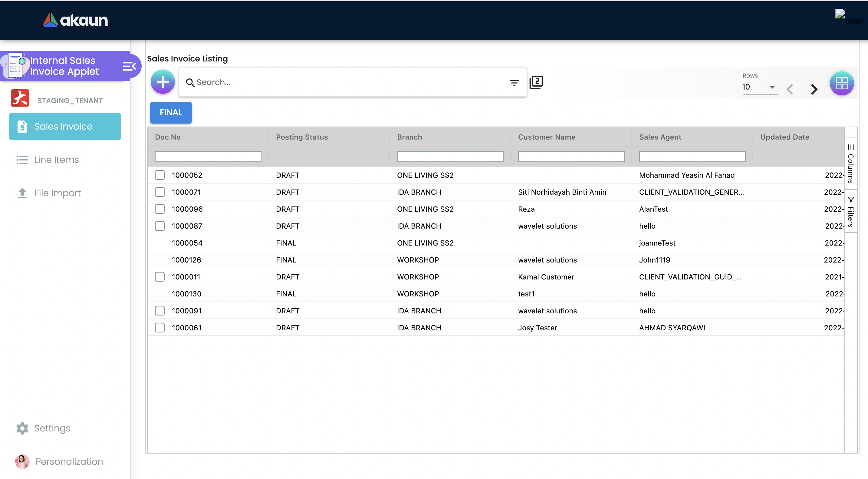Check the row for invoice 1000061
This screenshot has width=868, height=479.
click(x=160, y=328)
